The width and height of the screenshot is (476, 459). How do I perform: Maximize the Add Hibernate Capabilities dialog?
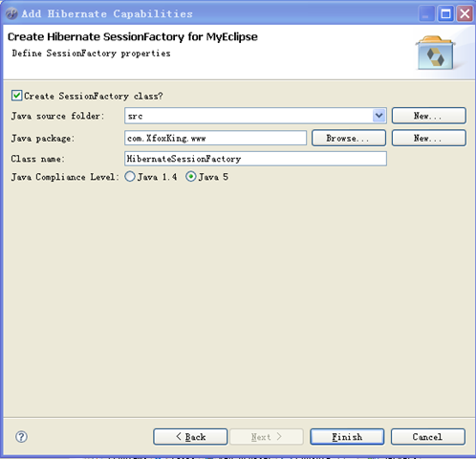point(445,14)
